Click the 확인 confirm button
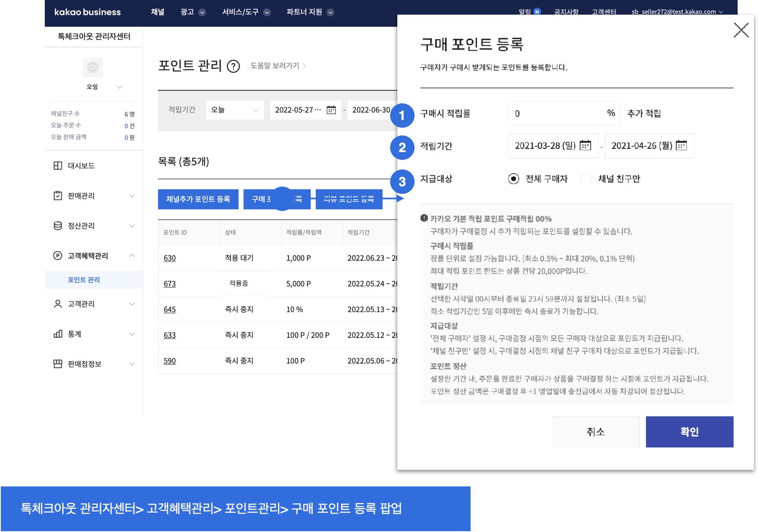 point(689,432)
